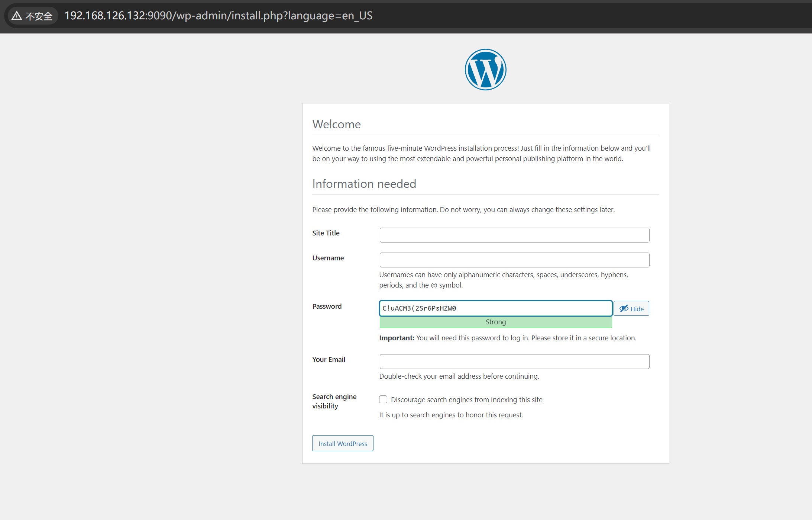Click the WordPress logo icon

(x=485, y=70)
